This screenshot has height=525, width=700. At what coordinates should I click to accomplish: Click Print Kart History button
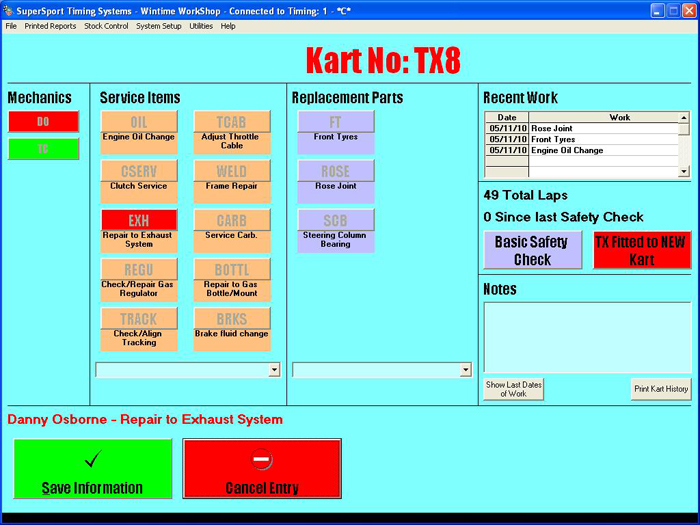coord(661,389)
